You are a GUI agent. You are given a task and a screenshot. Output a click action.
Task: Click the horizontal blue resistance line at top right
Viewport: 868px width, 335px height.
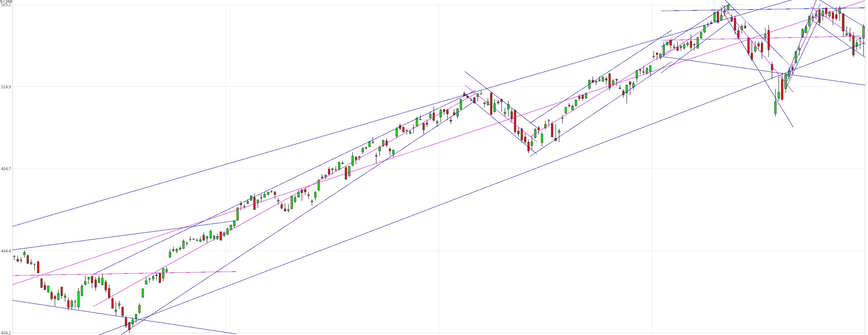tap(763, 10)
